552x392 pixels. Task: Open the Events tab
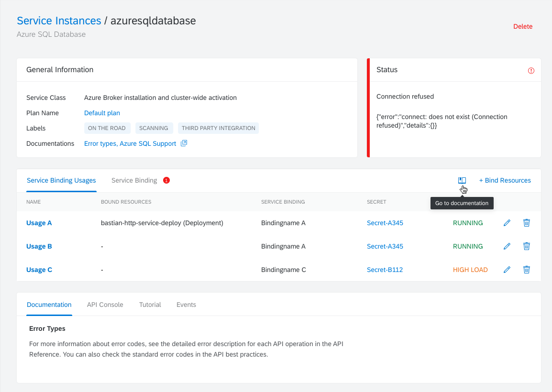click(x=186, y=305)
